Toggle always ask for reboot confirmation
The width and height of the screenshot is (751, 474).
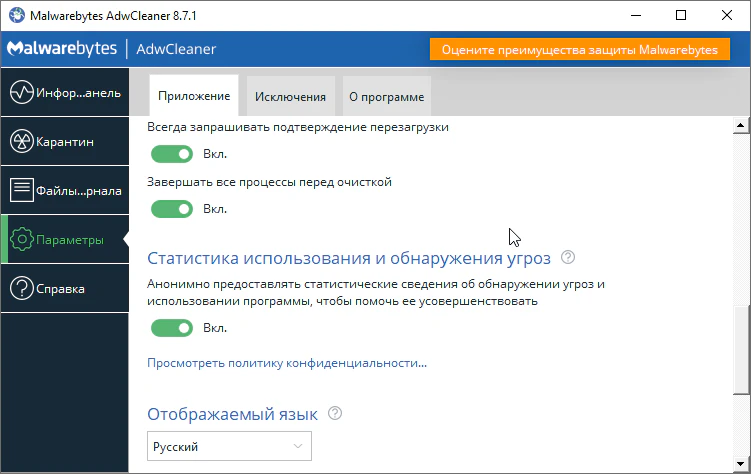click(171, 154)
